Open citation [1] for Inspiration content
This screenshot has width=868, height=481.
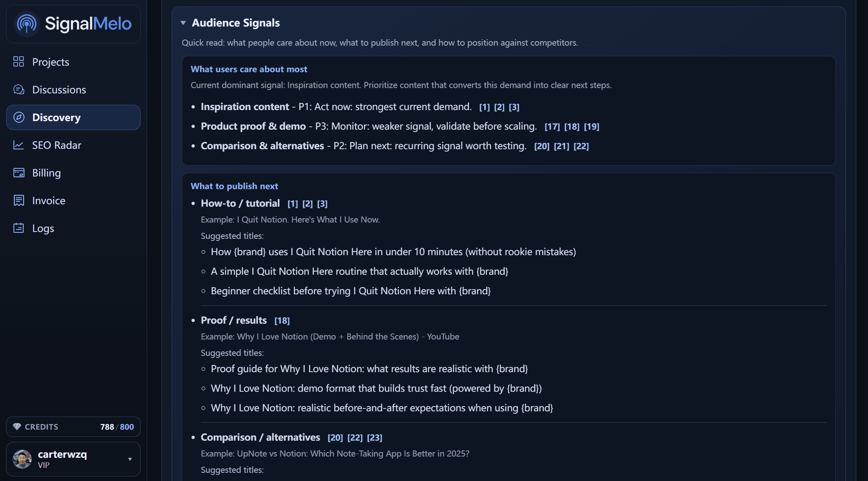(x=484, y=107)
